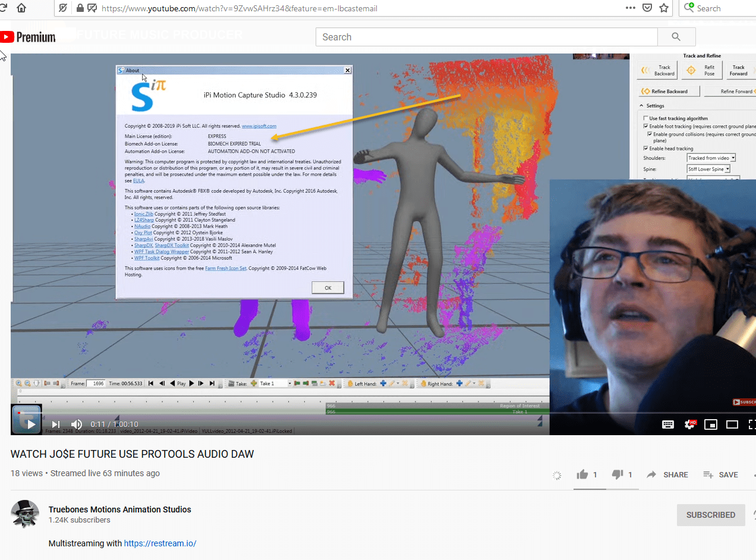The width and height of the screenshot is (756, 560).
Task: Enable Use fast tracking algorithm
Action: coord(646,118)
